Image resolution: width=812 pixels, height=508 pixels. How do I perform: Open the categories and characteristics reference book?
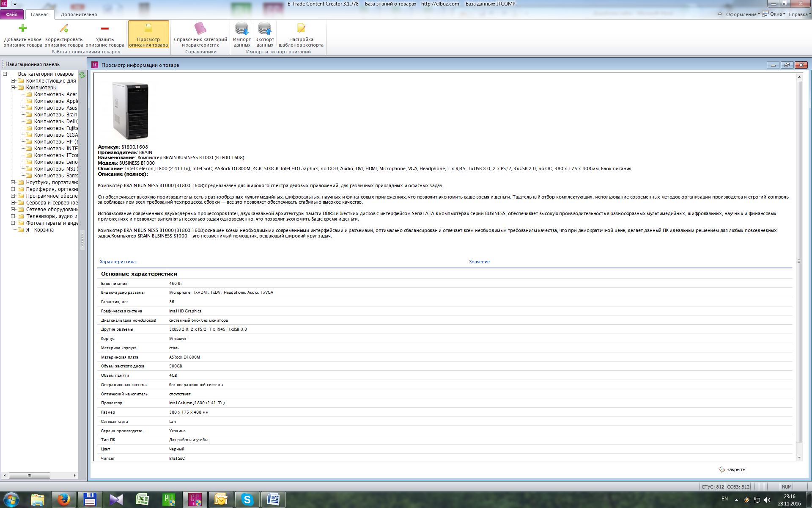200,34
